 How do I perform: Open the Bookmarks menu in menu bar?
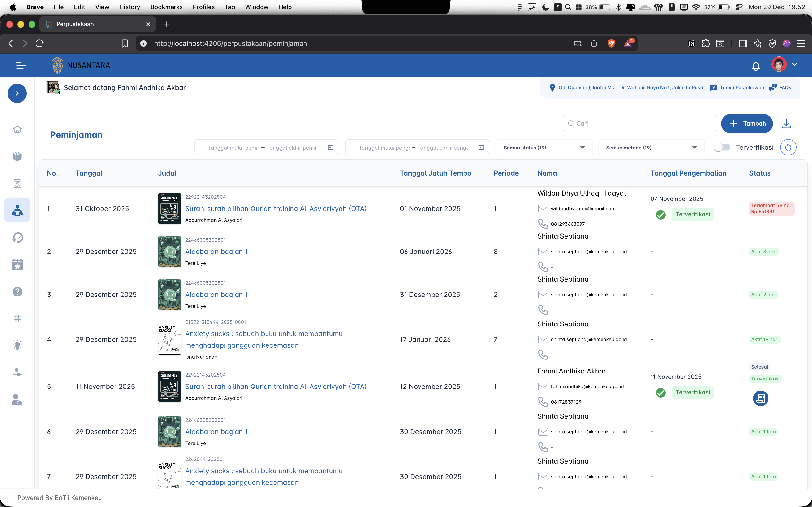coord(166,7)
